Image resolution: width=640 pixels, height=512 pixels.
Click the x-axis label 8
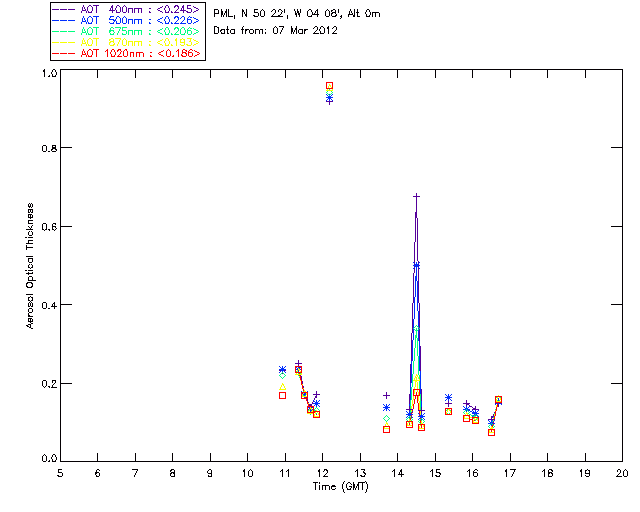click(173, 473)
